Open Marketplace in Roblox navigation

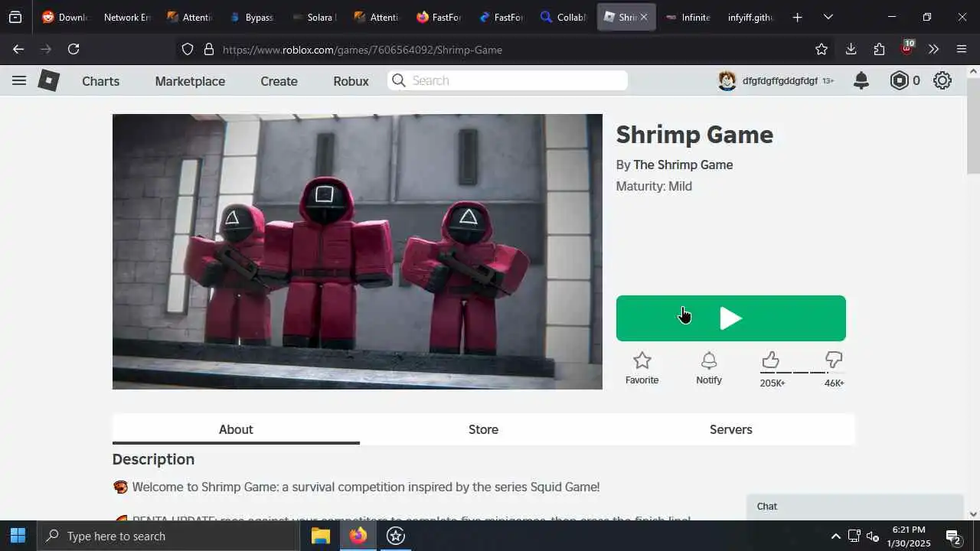[190, 81]
